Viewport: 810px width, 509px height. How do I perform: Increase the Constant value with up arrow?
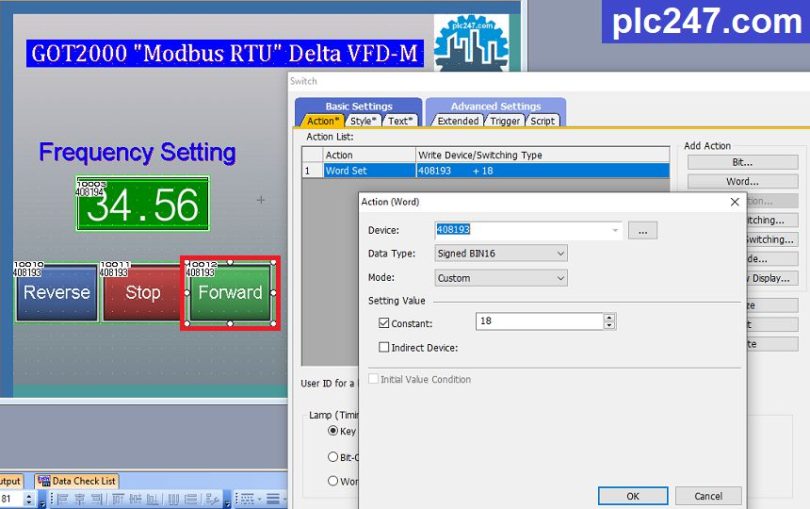610,318
